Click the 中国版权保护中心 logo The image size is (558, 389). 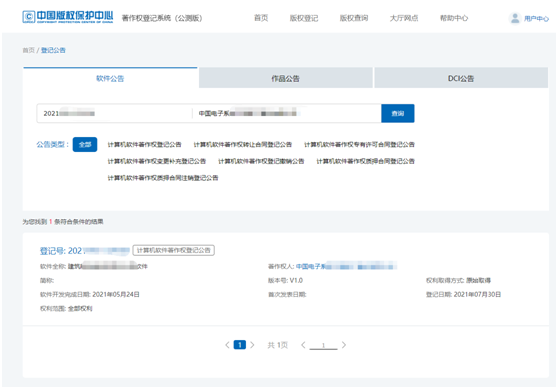[x=68, y=17]
